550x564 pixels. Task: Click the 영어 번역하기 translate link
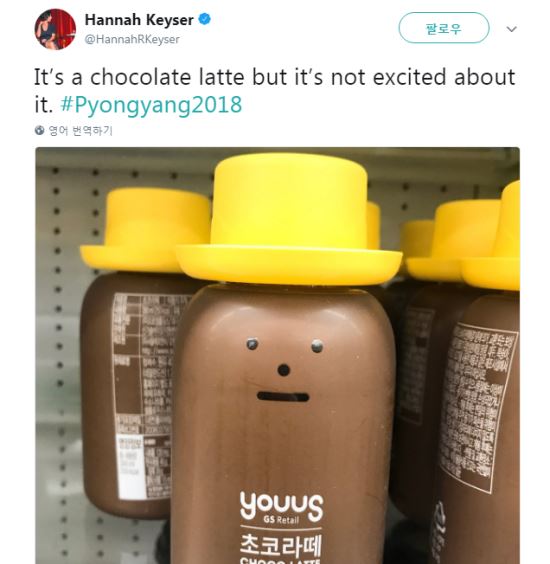pyautogui.click(x=81, y=131)
